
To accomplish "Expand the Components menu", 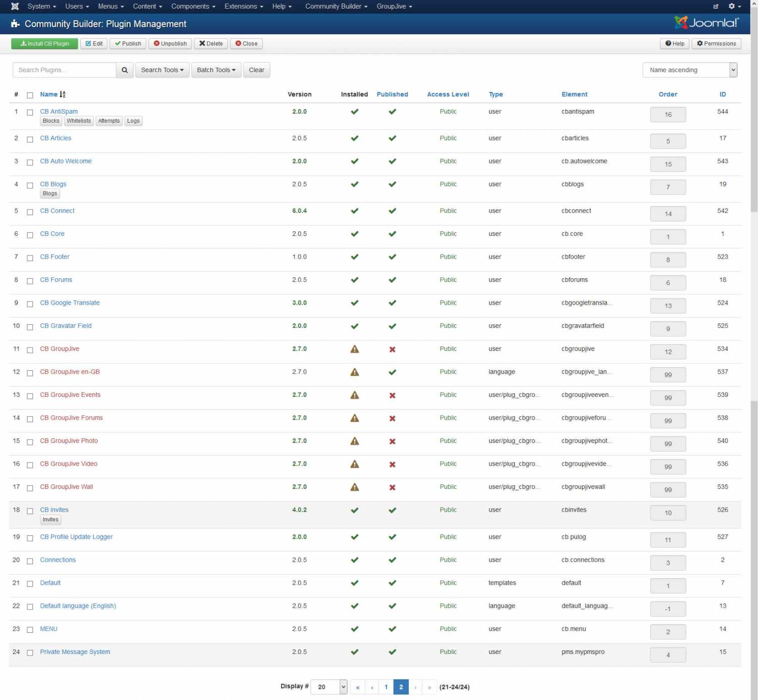I will point(193,7).
